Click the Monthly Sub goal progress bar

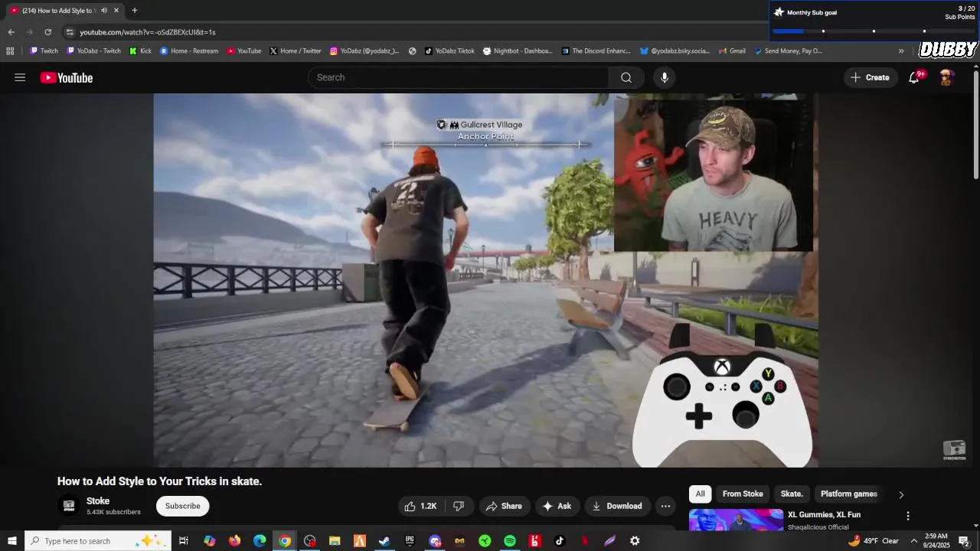click(874, 31)
